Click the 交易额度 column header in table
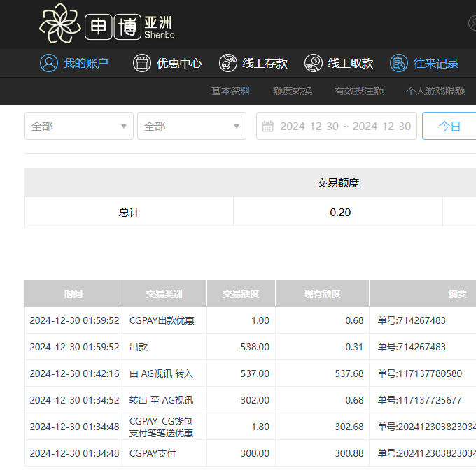Screen dimensions: 476x470 point(241,294)
